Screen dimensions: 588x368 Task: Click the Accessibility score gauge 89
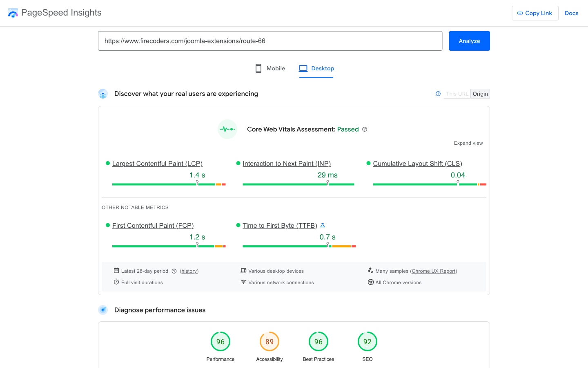269,341
